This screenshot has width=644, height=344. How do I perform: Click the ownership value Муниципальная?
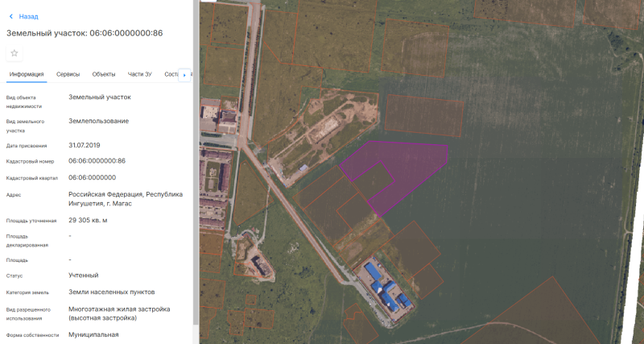point(93,334)
